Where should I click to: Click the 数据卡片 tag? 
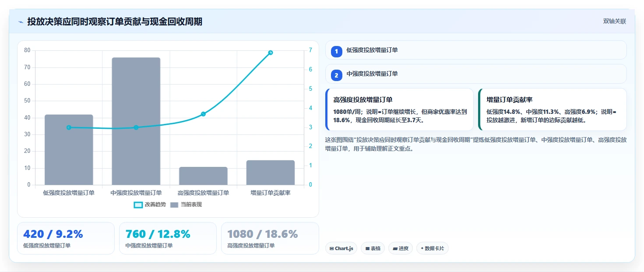433,248
